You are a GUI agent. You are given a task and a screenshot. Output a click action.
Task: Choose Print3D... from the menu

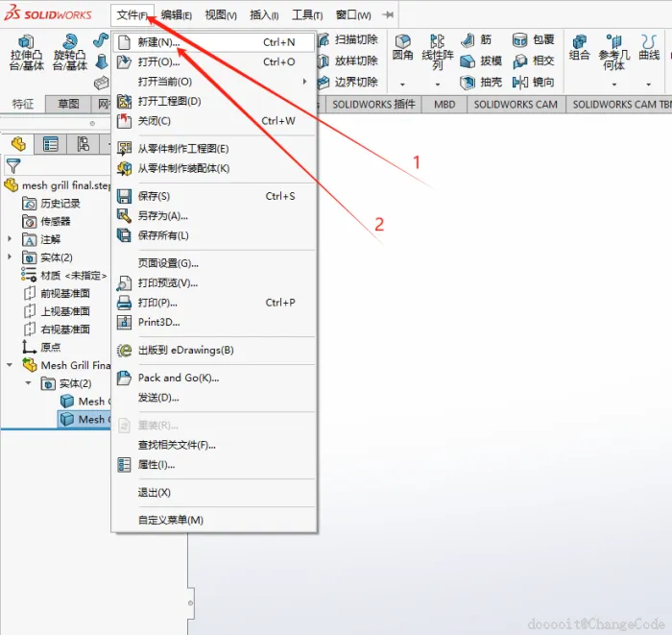point(214,322)
